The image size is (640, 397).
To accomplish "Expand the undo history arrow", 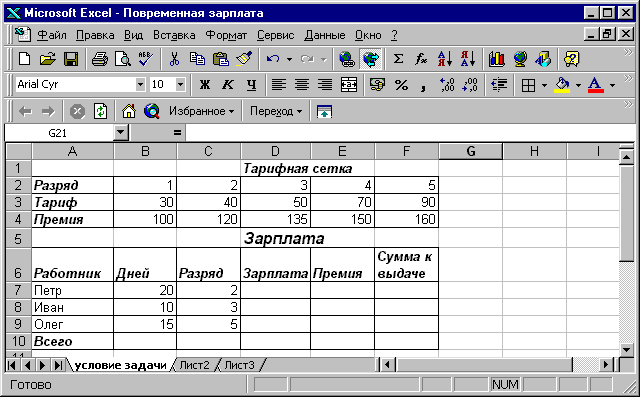I will (x=289, y=60).
